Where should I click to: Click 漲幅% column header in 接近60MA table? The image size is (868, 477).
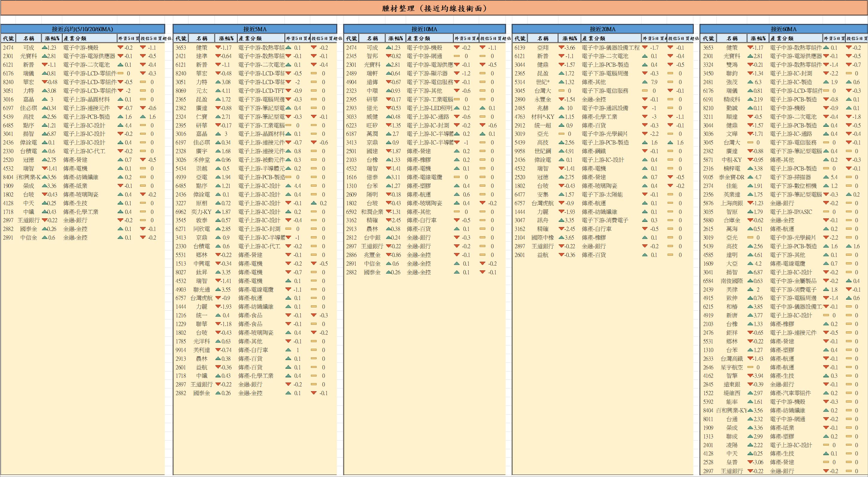tap(758, 38)
